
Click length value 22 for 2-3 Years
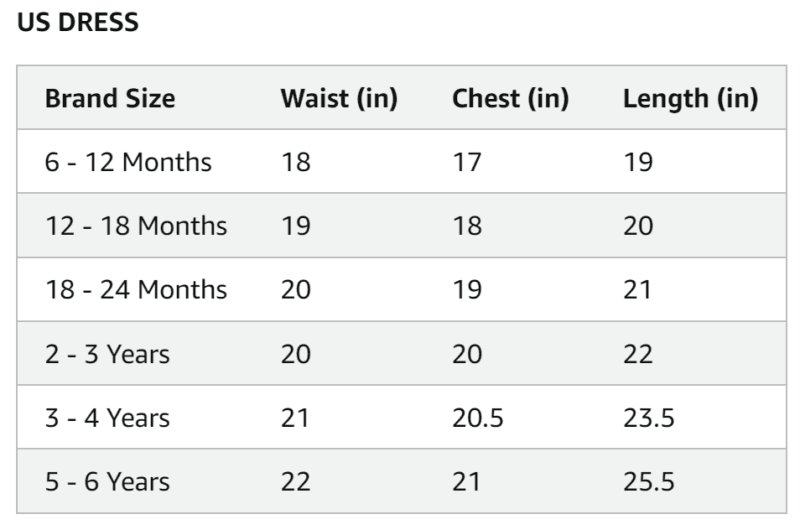(637, 353)
